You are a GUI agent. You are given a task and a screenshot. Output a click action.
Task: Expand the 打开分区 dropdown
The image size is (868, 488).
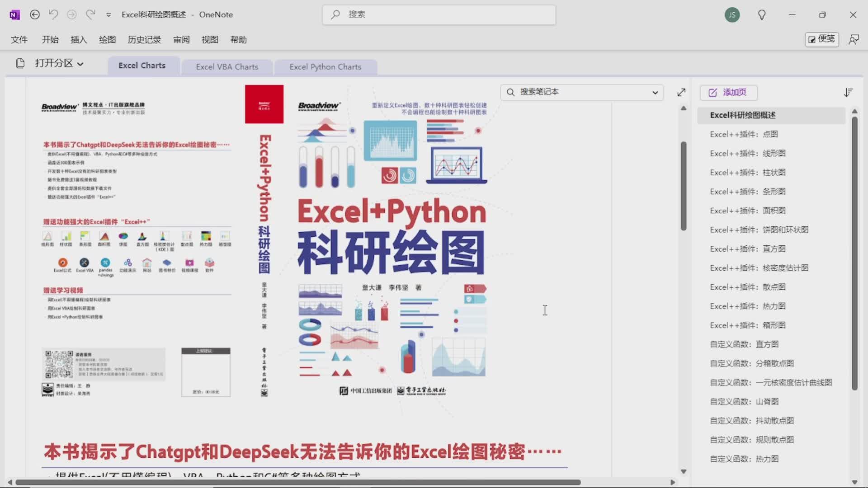(59, 63)
